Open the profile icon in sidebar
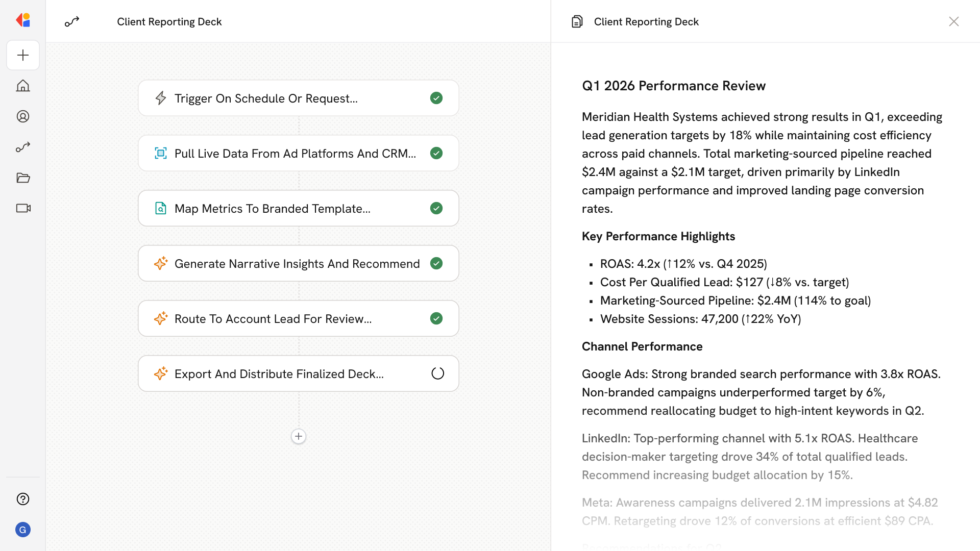This screenshot has height=551, width=980. point(23,116)
